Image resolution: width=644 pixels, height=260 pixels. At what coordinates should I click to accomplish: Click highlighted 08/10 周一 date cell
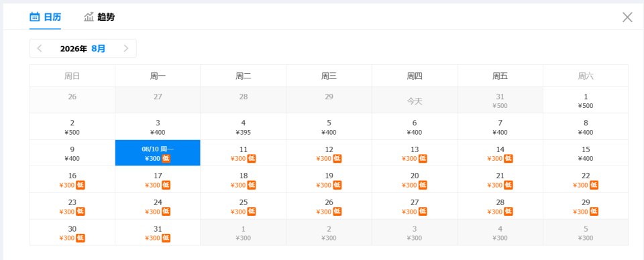pyautogui.click(x=158, y=153)
